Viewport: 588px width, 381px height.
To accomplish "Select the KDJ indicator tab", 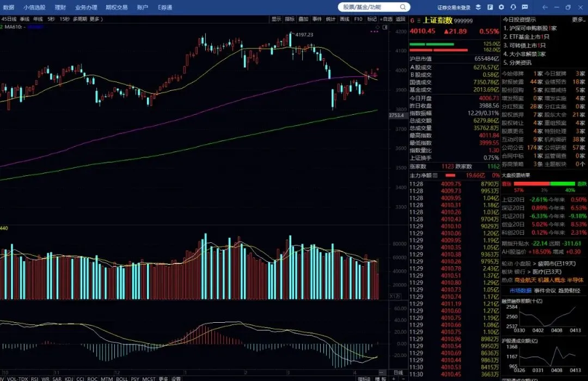I will pyautogui.click(x=69, y=379).
